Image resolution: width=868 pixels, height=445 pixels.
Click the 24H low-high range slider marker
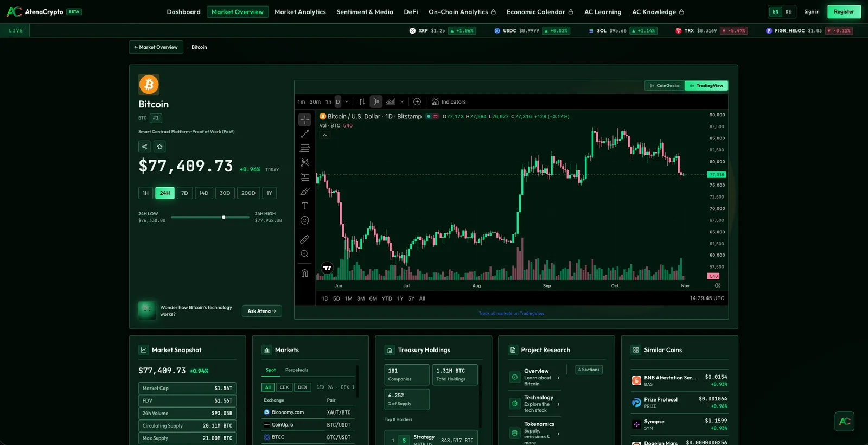pos(224,217)
